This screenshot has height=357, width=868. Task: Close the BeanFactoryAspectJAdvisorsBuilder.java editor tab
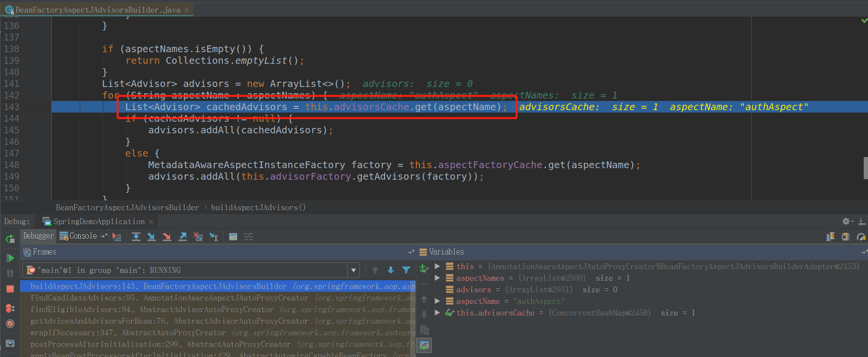tap(186, 10)
